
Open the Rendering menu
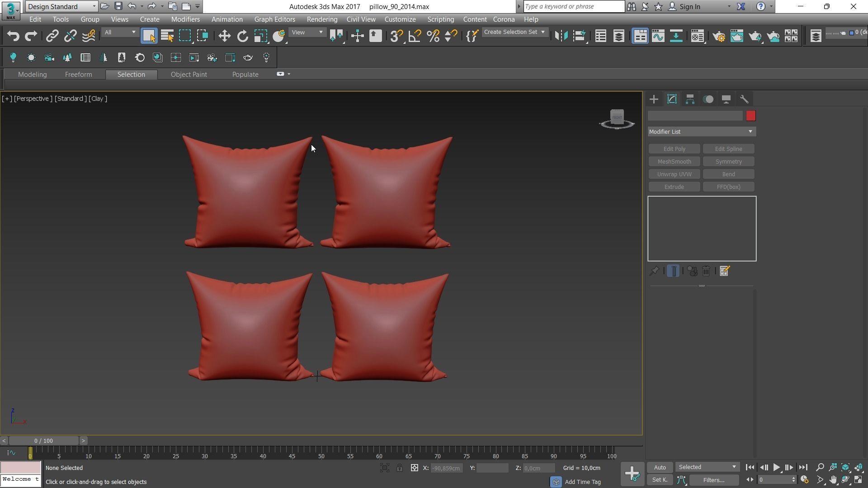(x=322, y=19)
